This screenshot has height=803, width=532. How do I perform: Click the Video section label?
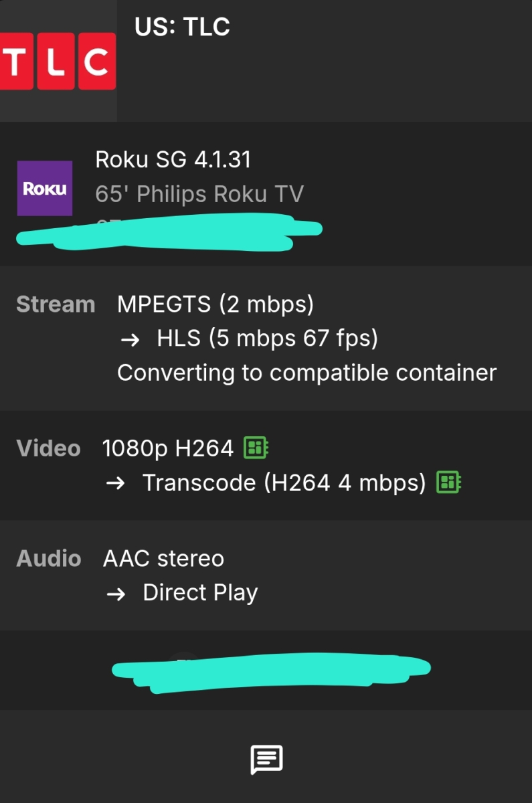click(x=48, y=448)
